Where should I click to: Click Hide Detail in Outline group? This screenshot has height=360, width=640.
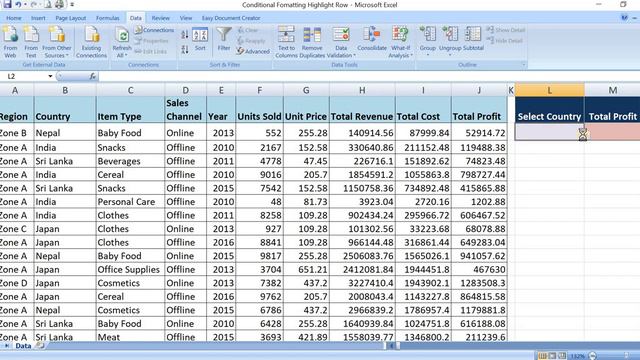click(505, 40)
